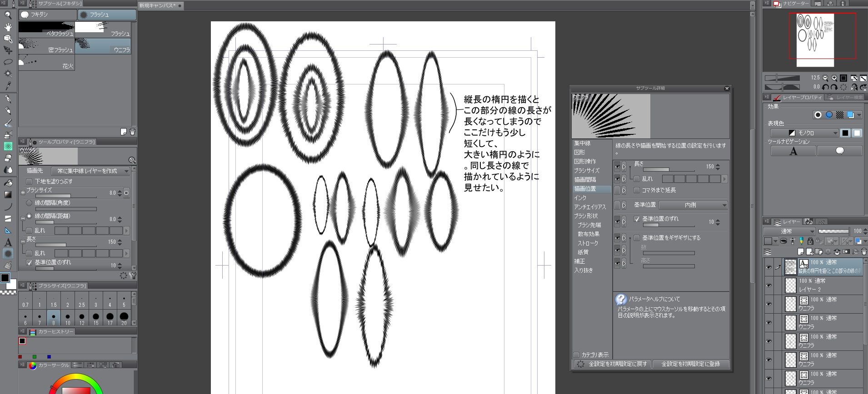This screenshot has width=868, height=394.
Task: Switch to フラッシュ sub tool group tab
Action: 107,15
